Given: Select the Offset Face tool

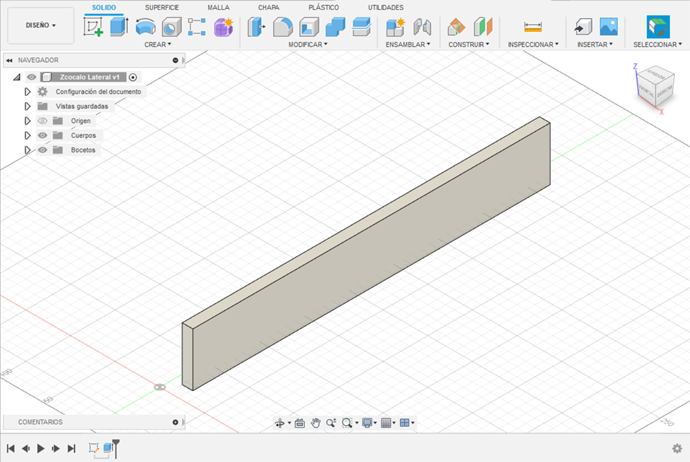Looking at the screenshot, I should tap(362, 27).
